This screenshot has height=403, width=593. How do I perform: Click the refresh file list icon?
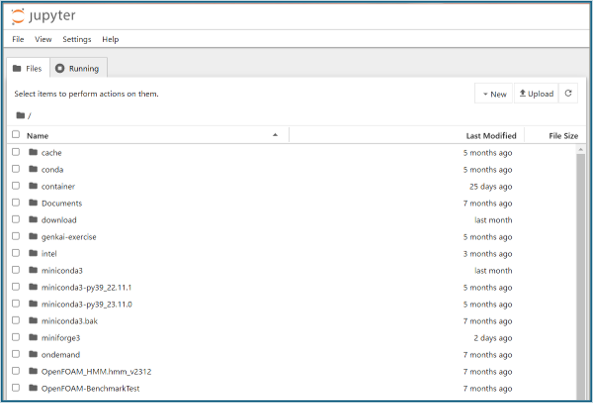[x=568, y=93]
